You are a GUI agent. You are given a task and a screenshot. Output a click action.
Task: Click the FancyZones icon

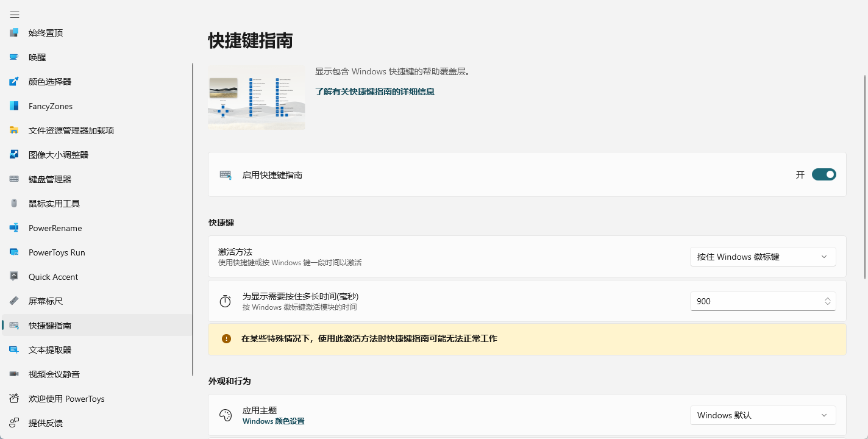click(x=15, y=106)
